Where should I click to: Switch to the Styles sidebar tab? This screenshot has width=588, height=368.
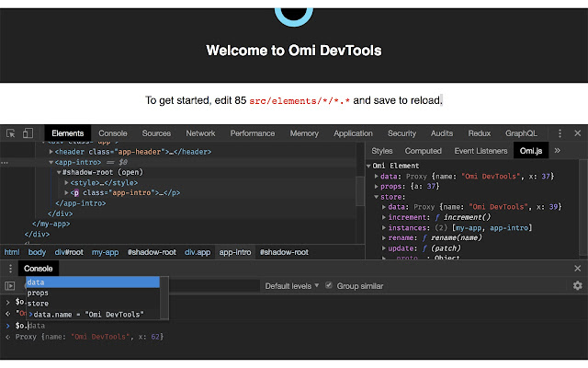[x=382, y=151]
